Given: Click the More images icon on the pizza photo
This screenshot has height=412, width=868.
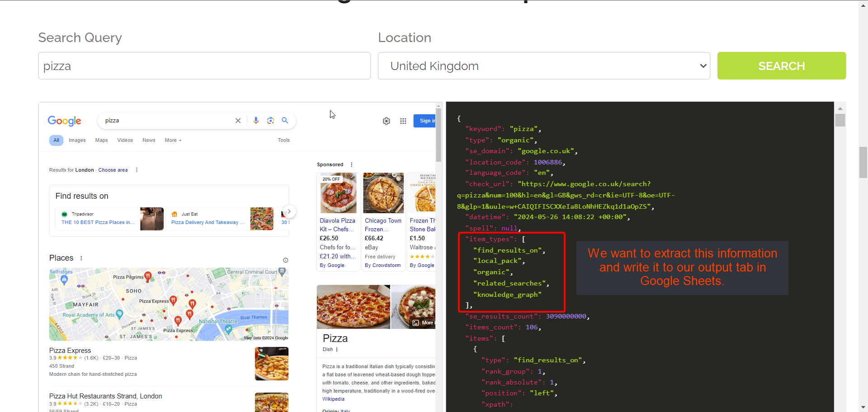Looking at the screenshot, I should (416, 323).
